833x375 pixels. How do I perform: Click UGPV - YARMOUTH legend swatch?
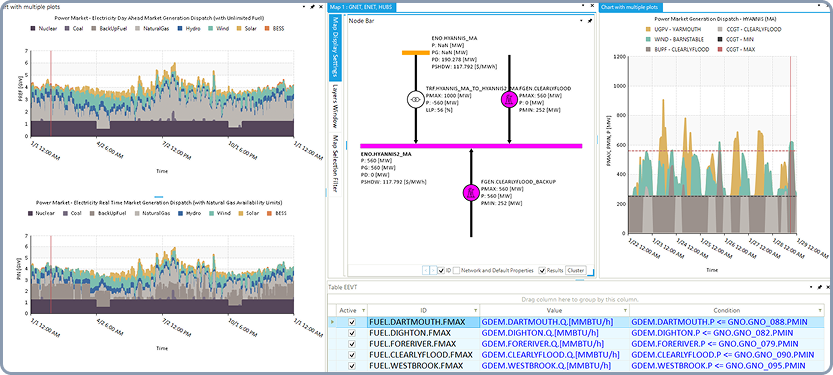(649, 29)
